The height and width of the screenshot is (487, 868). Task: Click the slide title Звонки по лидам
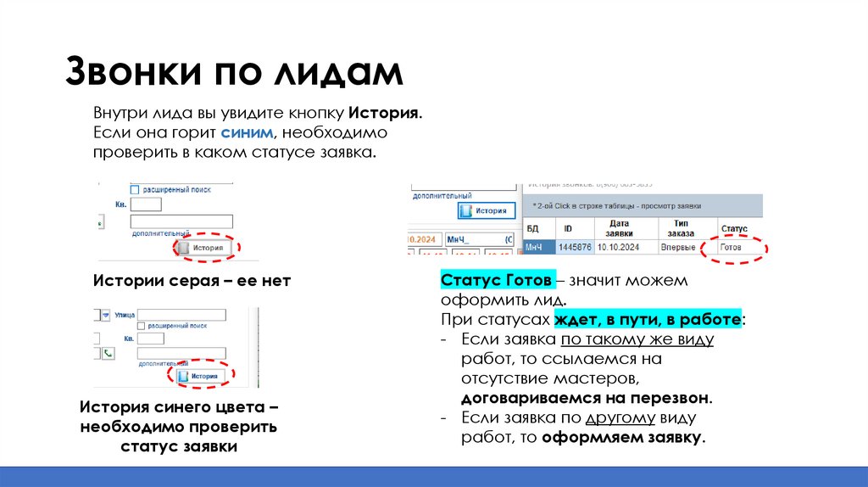click(x=234, y=71)
